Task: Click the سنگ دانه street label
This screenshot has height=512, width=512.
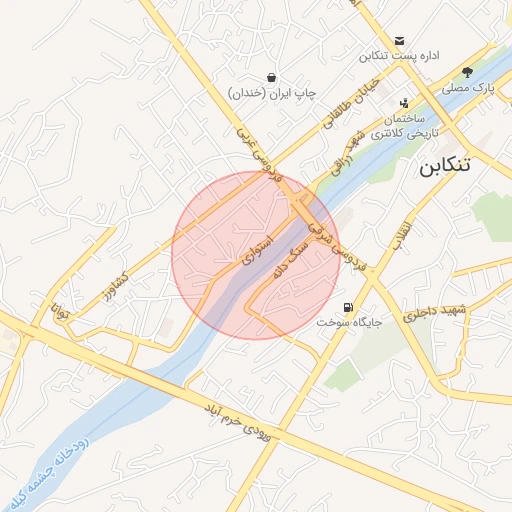Action: [290, 259]
